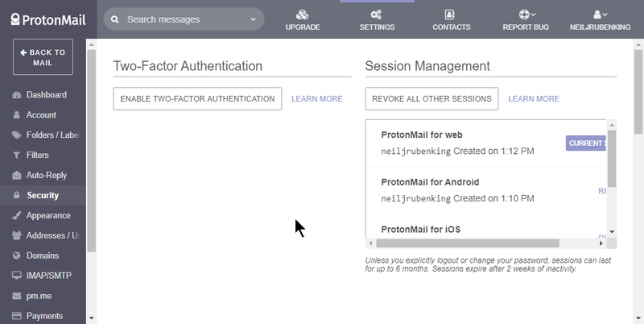
Task: Click the Security lock icon
Action: click(x=16, y=196)
